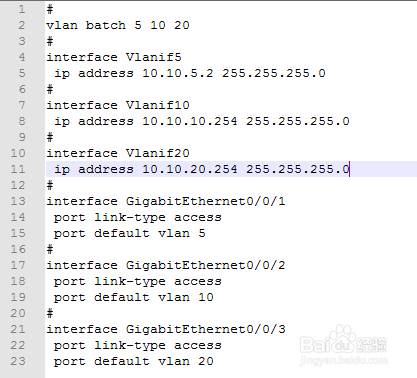Screen dimensions: 417x378
Task: Click line number 11 in the gutter
Action: (x=18, y=169)
